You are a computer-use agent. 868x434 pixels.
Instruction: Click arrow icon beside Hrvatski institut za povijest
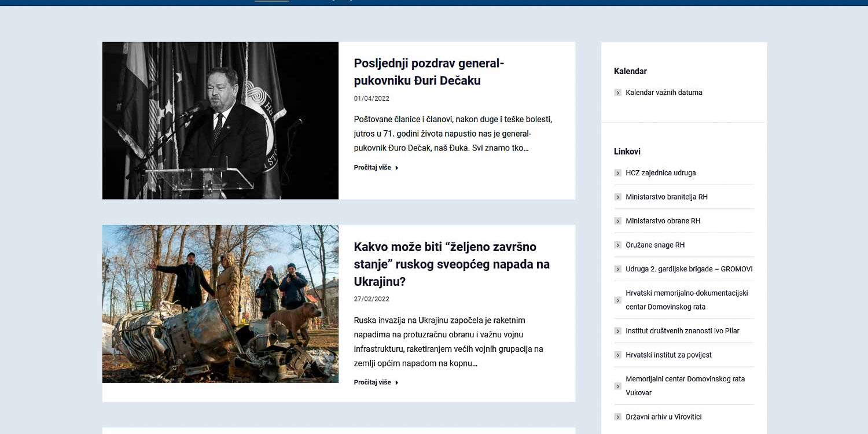coord(617,355)
